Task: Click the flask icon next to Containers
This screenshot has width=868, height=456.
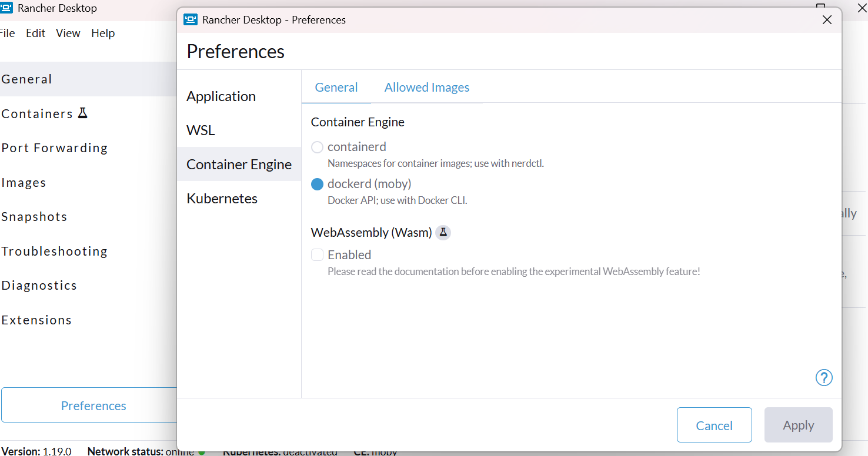Action: point(82,113)
